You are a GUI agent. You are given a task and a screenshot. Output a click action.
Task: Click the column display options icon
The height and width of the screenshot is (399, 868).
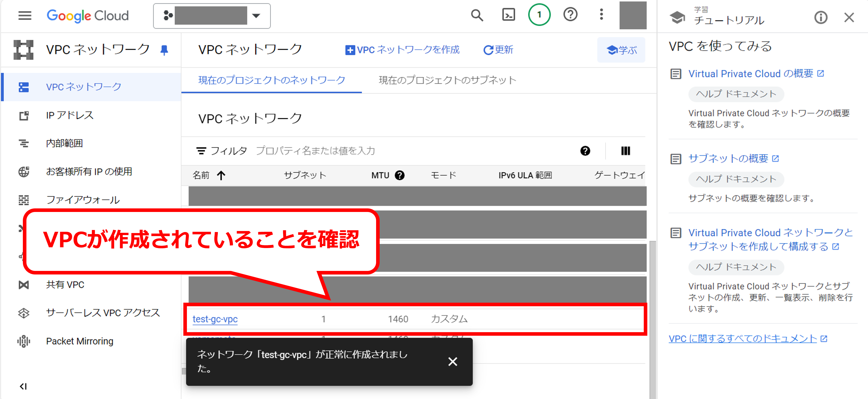[625, 151]
